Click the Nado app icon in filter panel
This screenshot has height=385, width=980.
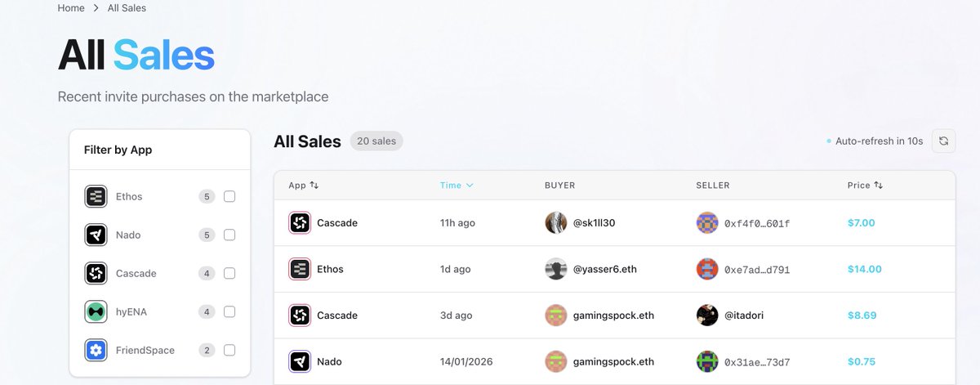(x=96, y=235)
